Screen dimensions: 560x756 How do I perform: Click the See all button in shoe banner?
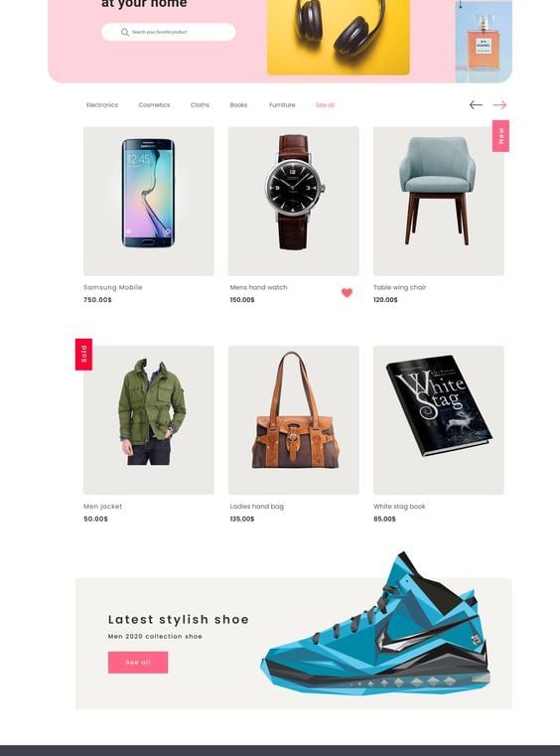[x=138, y=663]
